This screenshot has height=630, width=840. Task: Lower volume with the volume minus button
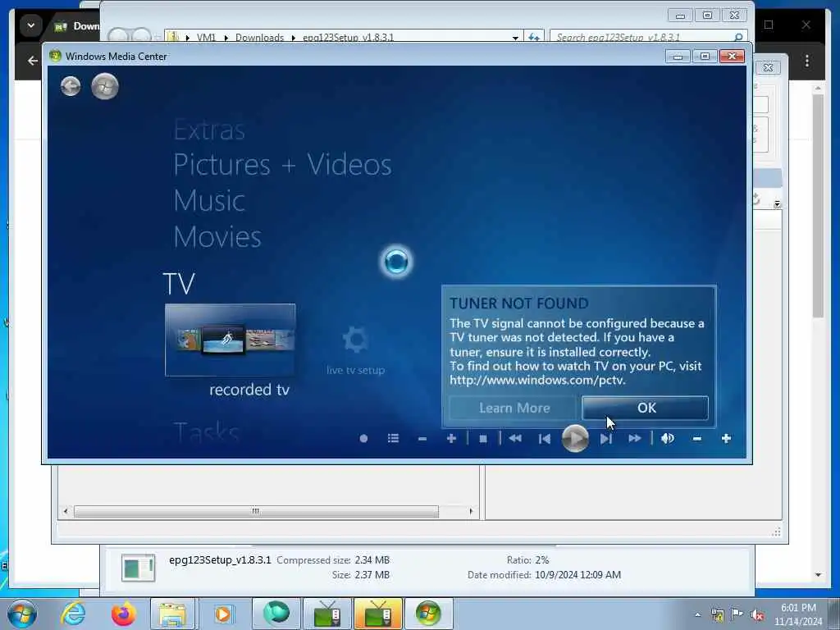coord(697,439)
